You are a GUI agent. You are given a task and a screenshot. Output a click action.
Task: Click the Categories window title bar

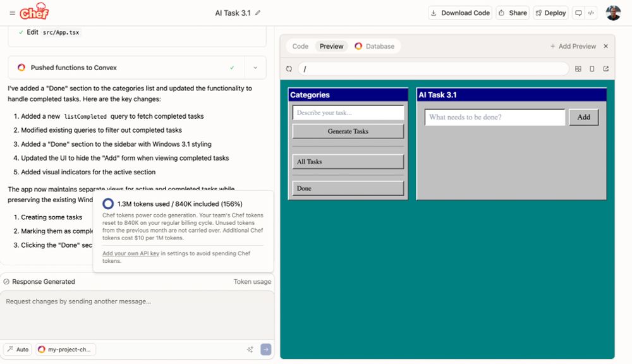(x=348, y=95)
